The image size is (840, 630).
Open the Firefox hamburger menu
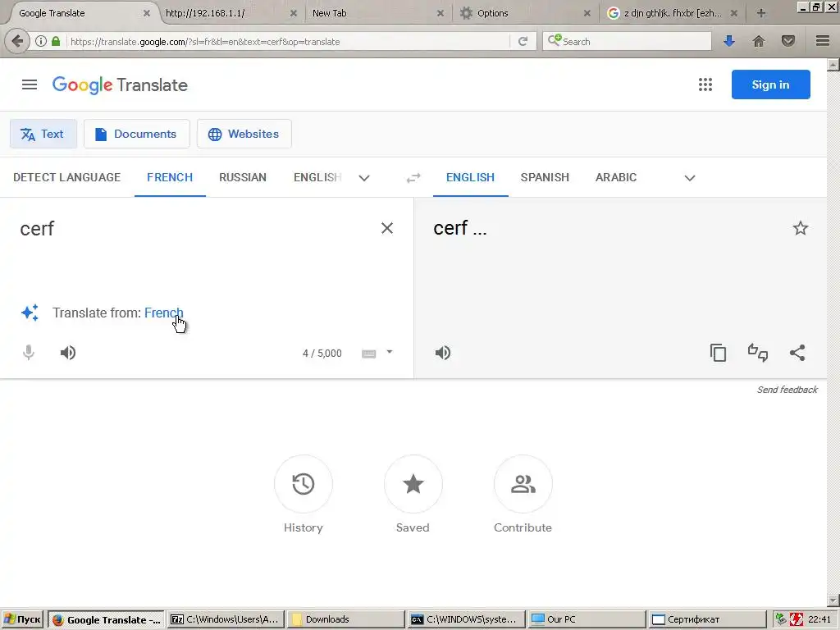pyautogui.click(x=822, y=41)
